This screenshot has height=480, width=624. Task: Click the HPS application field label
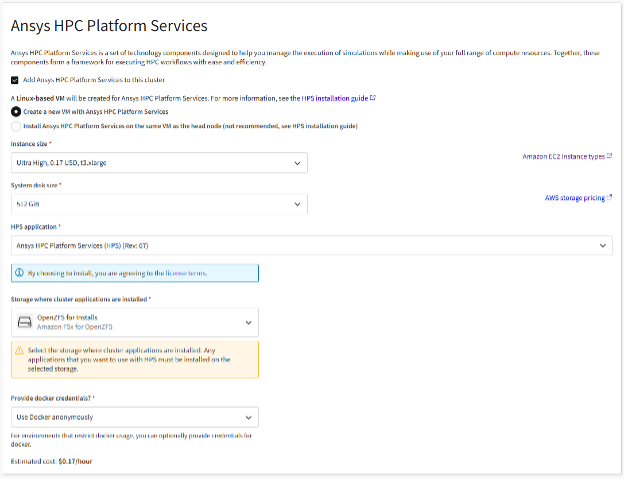[34, 227]
